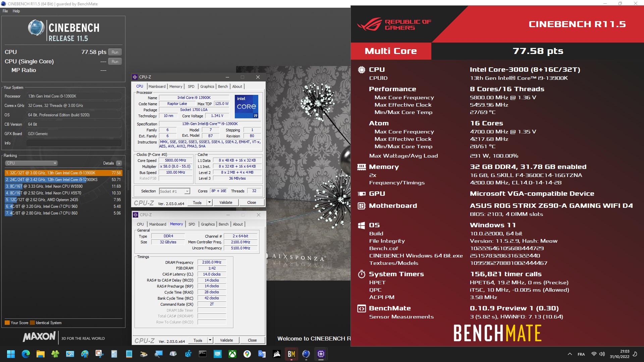Switch to CPU tab in lower CPU-Z
The width and height of the screenshot is (644, 362).
click(140, 224)
